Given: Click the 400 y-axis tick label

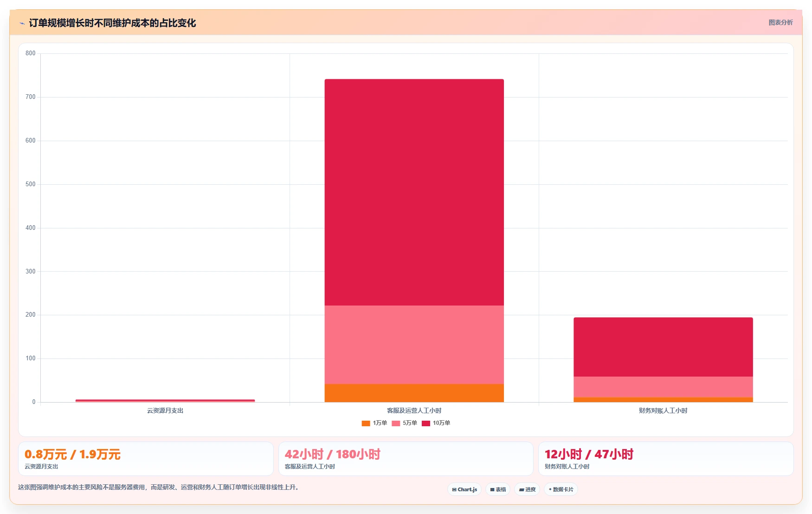Looking at the screenshot, I should pos(31,228).
